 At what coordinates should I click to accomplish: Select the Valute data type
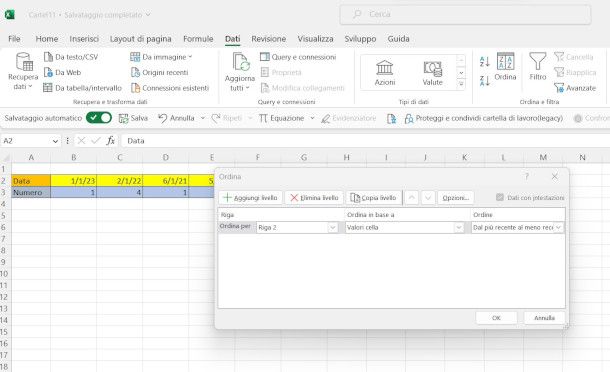[433, 73]
